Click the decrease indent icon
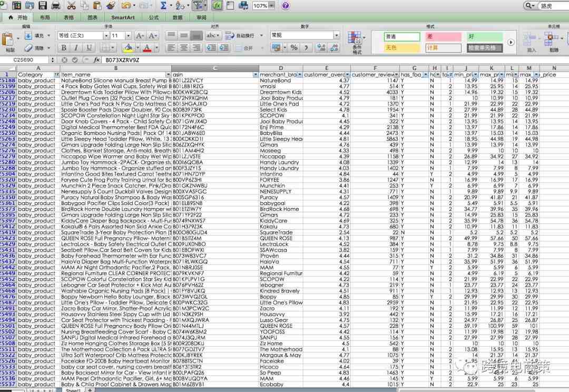 tap(211, 47)
